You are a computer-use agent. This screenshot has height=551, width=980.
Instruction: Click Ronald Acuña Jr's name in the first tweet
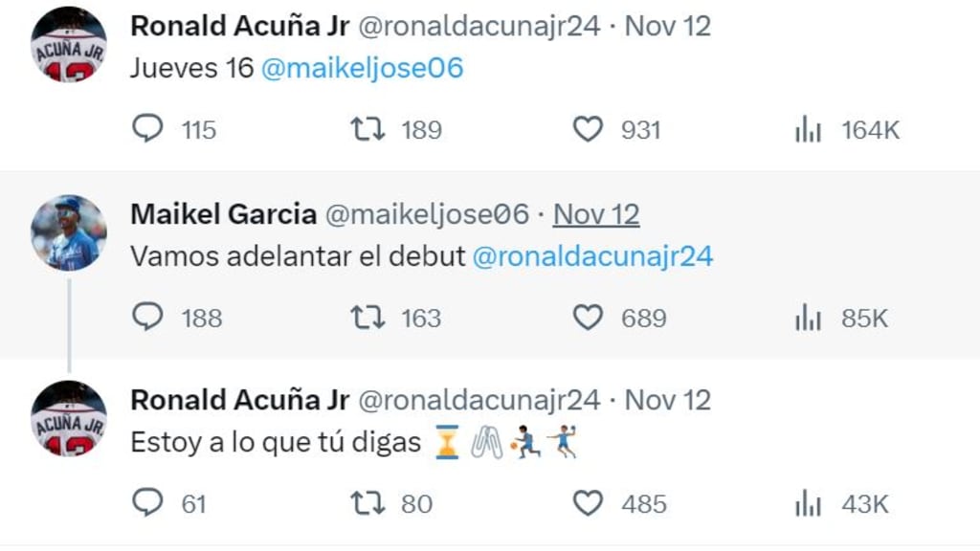[239, 26]
